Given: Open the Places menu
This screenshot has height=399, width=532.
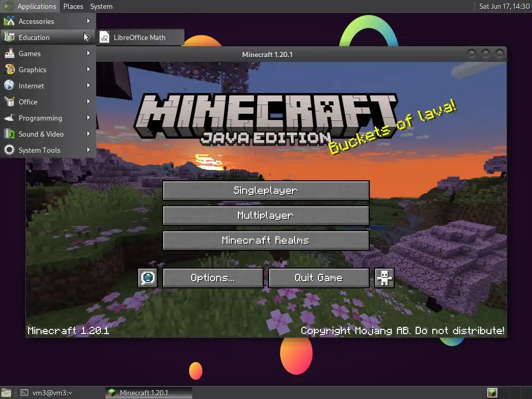Looking at the screenshot, I should (x=73, y=6).
